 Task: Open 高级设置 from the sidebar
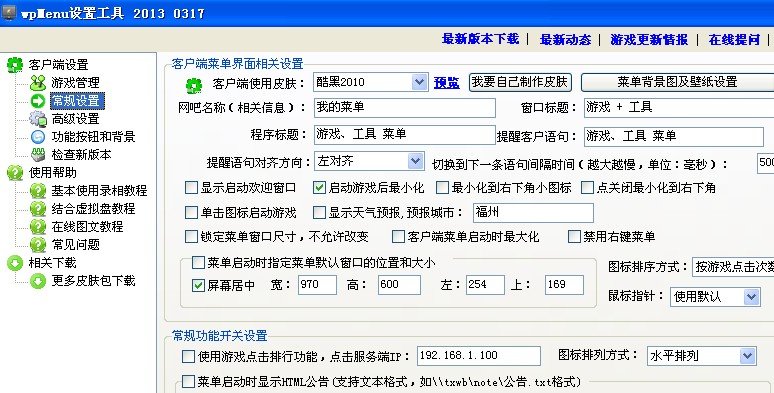tap(76, 118)
